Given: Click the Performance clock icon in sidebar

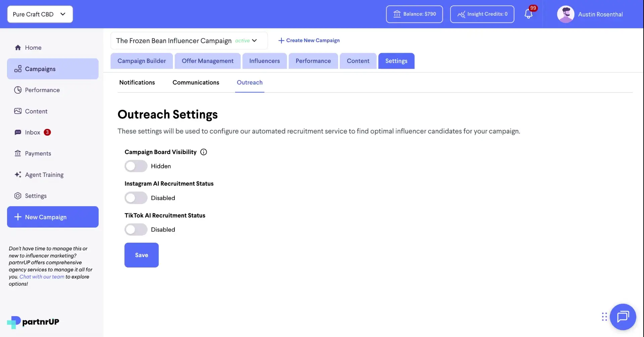Looking at the screenshot, I should (x=18, y=90).
